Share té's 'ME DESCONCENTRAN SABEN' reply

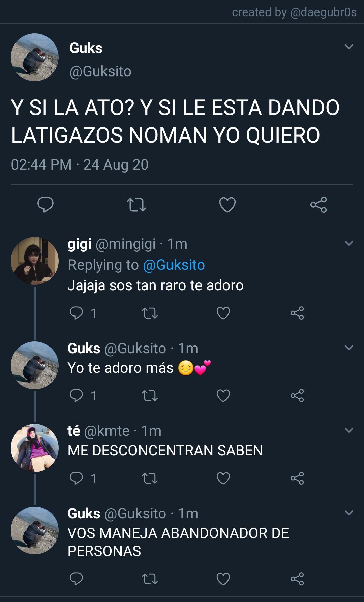click(297, 478)
